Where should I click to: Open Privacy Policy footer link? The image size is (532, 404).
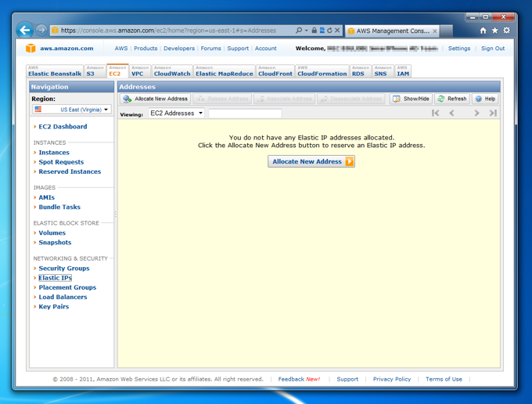pyautogui.click(x=392, y=379)
